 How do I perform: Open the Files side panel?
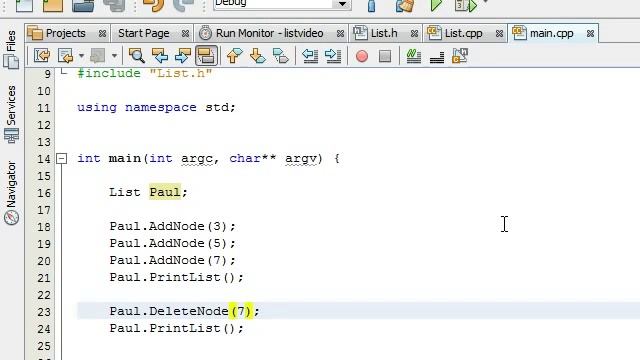click(11, 49)
